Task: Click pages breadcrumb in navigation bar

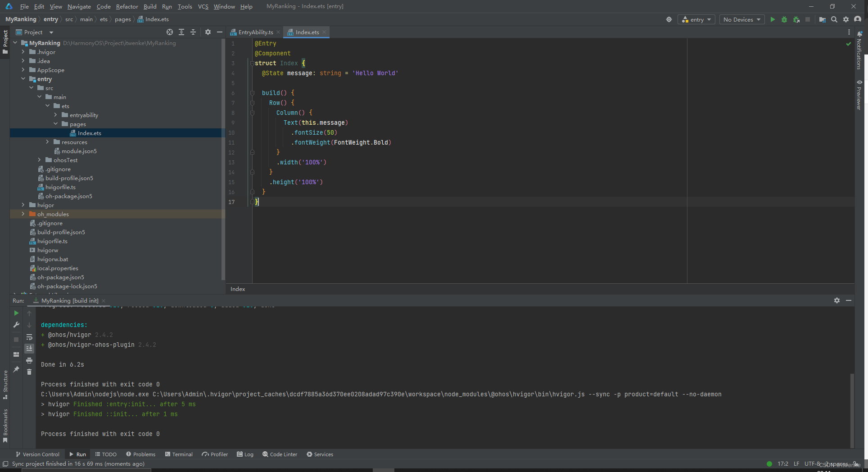Action: click(122, 19)
